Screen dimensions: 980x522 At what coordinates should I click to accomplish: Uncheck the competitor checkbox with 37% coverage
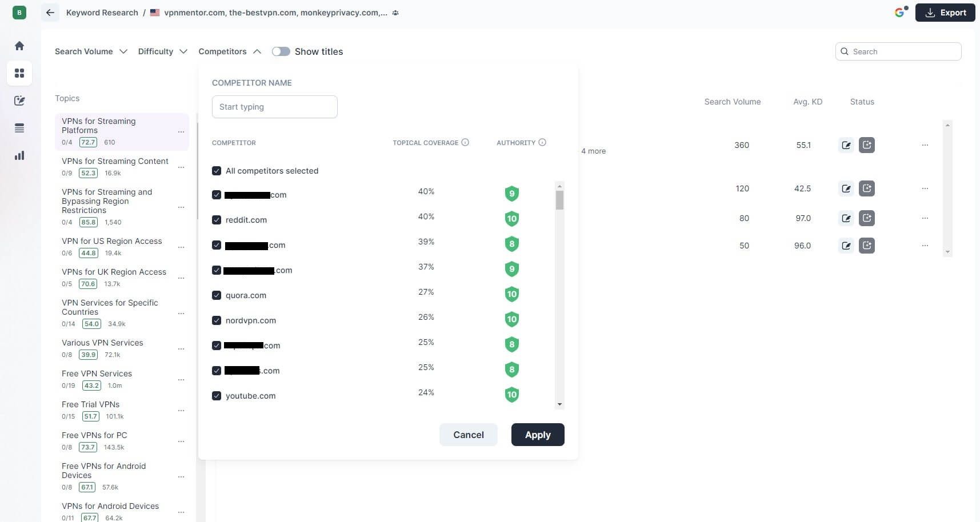coord(217,270)
